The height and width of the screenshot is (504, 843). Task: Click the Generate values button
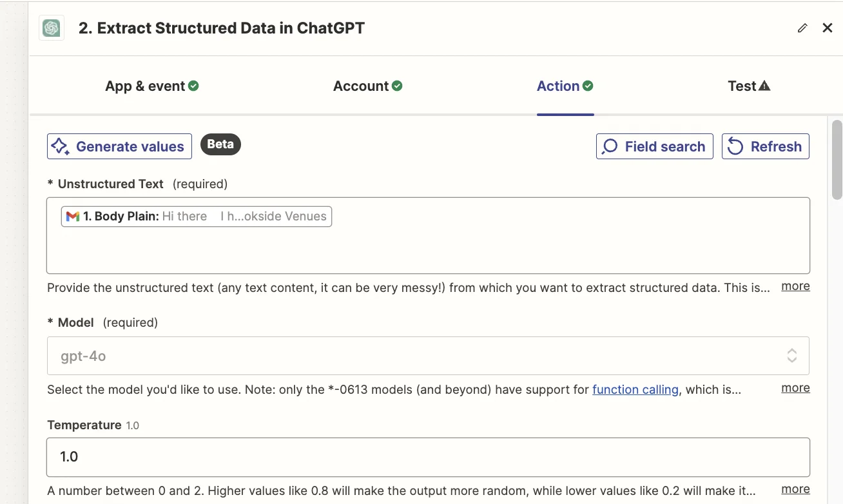point(119,146)
